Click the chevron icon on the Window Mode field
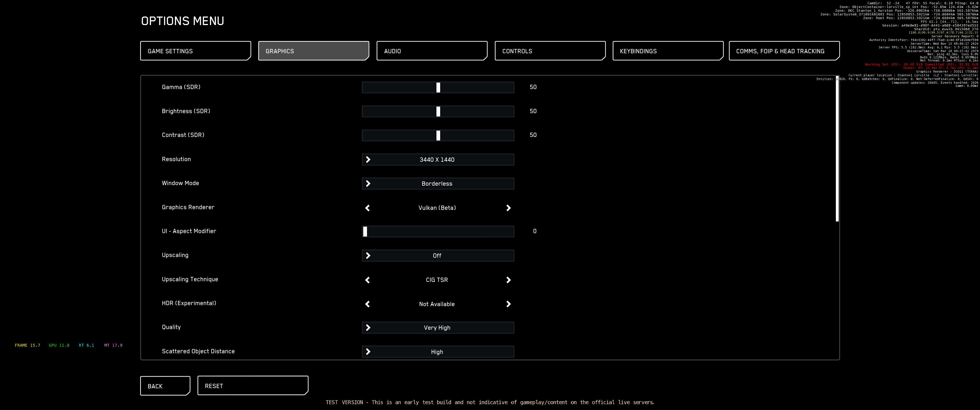The width and height of the screenshot is (980, 410). [x=368, y=184]
